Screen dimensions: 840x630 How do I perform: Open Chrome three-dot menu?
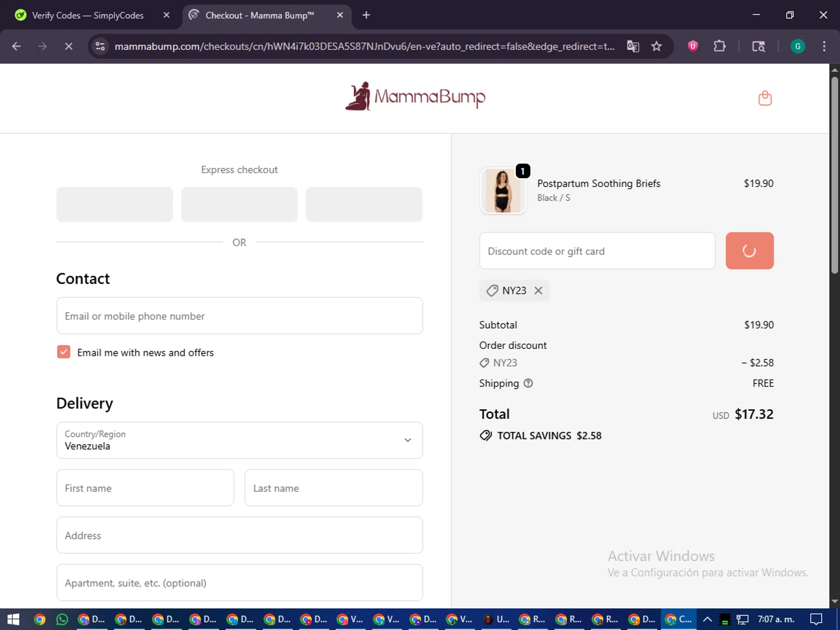pos(824,46)
